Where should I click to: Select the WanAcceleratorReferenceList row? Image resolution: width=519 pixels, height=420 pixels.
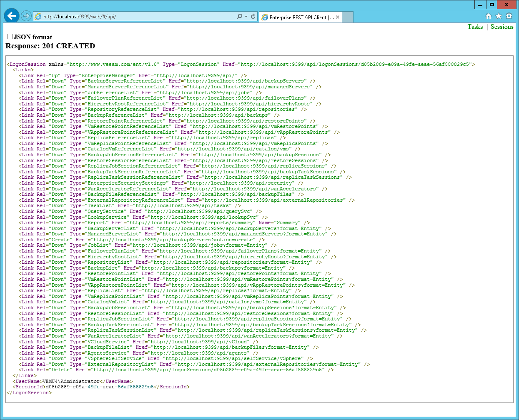tap(173, 189)
